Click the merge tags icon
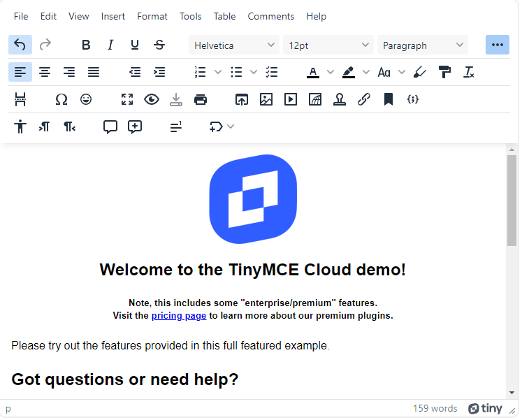This screenshot has width=522, height=420. click(216, 126)
